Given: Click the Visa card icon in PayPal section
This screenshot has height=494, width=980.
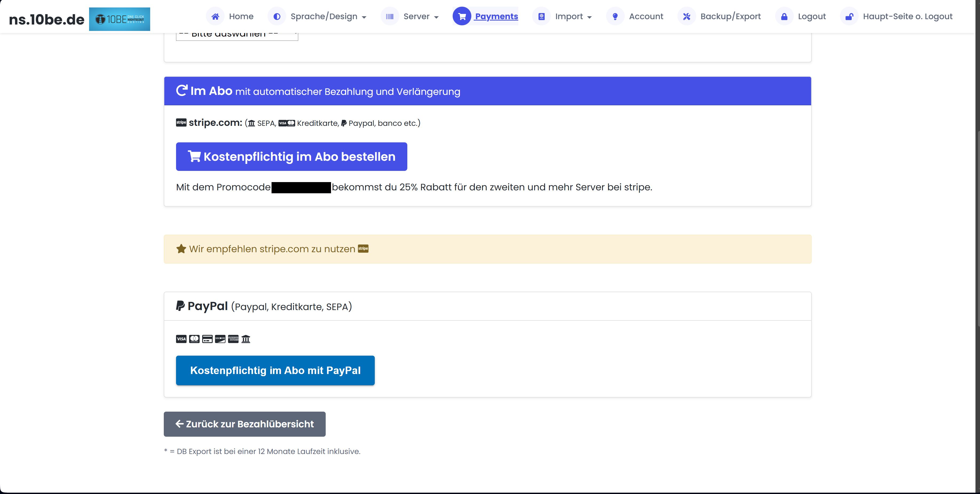Looking at the screenshot, I should point(181,339).
